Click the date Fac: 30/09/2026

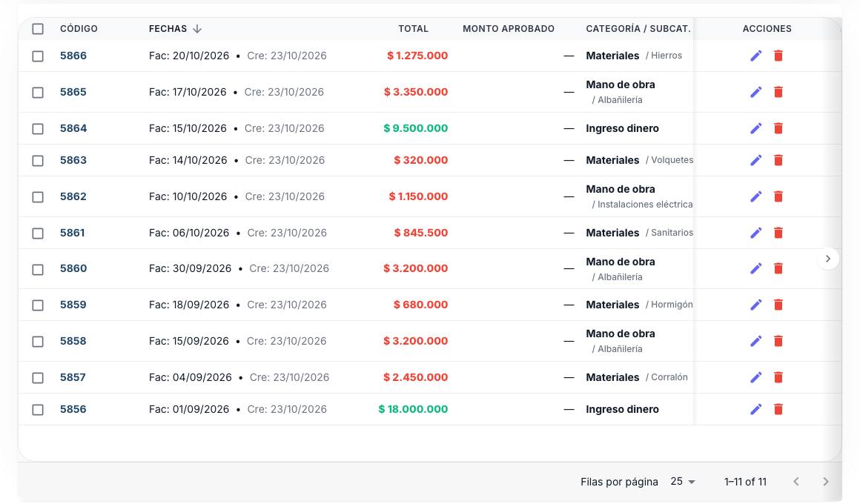pos(191,268)
